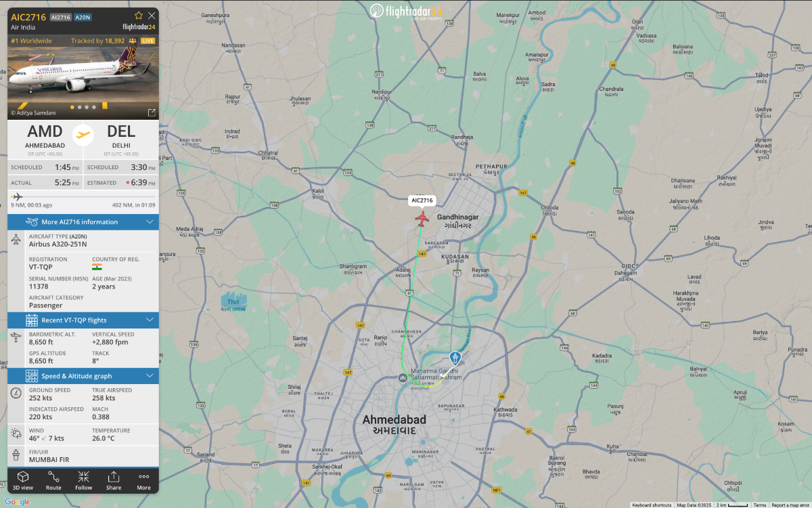Select the second photo carousel dot

pos(80,107)
